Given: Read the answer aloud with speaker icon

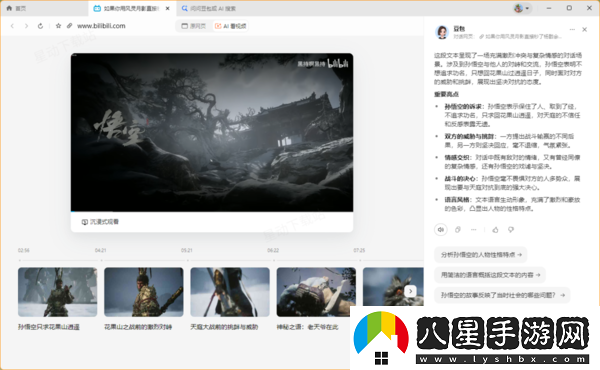Looking at the screenshot, I should coord(441,230).
